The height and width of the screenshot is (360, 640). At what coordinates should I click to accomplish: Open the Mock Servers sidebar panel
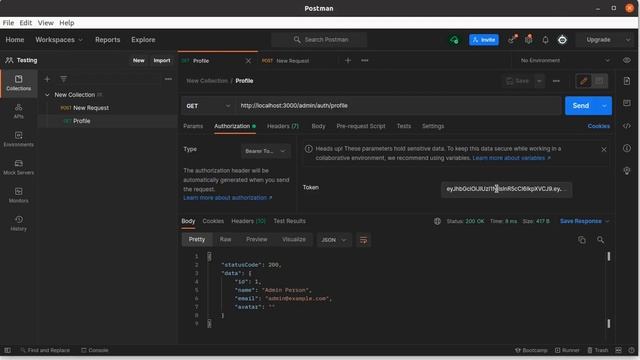18,167
